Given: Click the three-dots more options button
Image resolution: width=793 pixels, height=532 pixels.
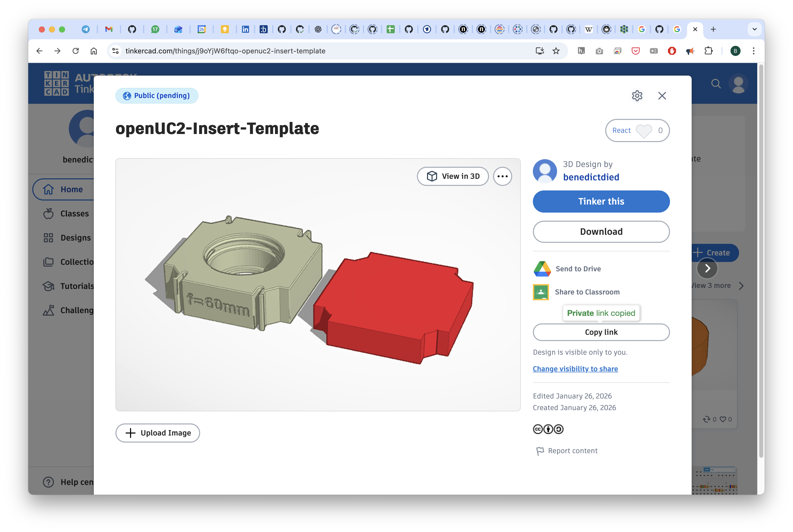Looking at the screenshot, I should pos(502,176).
